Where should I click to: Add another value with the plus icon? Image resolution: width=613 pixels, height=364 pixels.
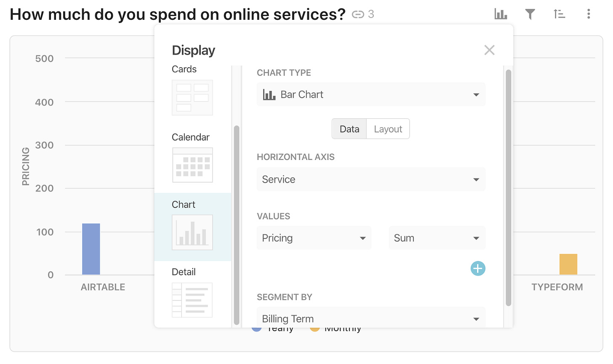tap(478, 268)
